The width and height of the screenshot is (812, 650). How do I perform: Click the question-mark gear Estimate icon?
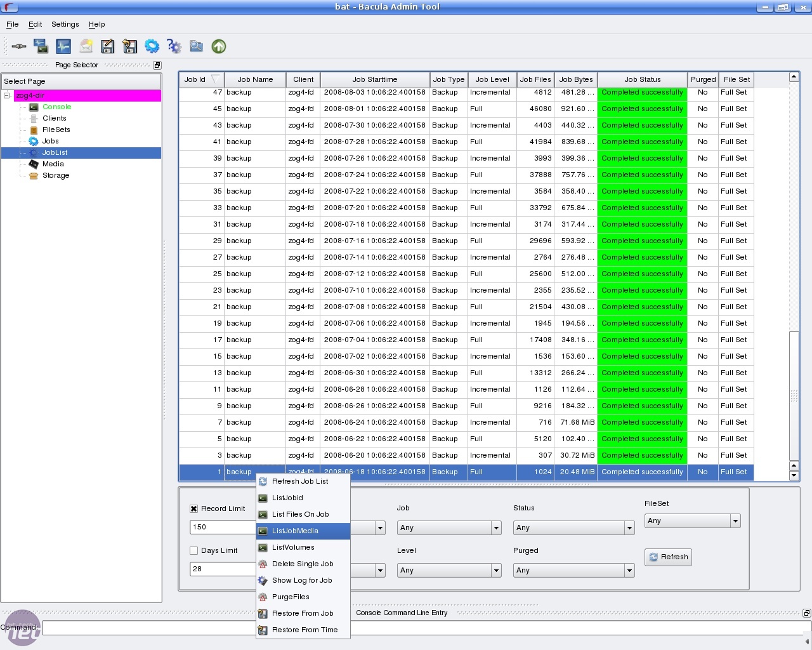pos(174,46)
